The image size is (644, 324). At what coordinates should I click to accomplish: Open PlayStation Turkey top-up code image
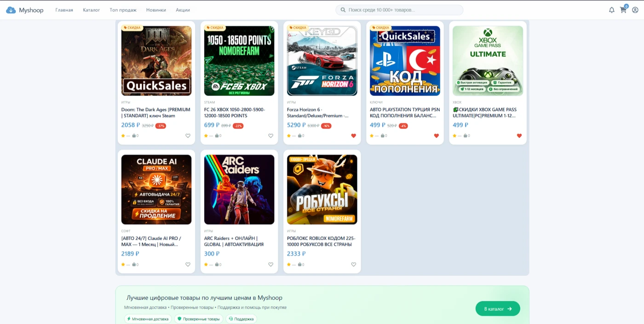(x=405, y=61)
